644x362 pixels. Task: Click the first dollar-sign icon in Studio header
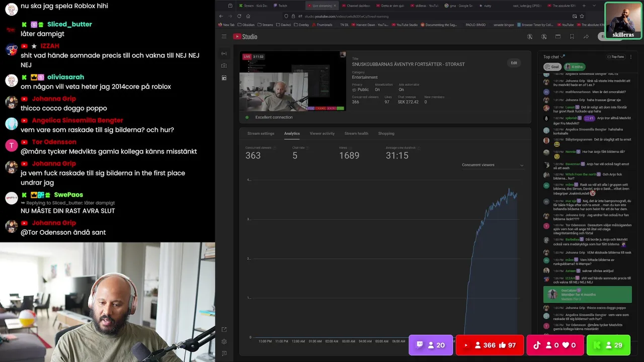(x=530, y=37)
